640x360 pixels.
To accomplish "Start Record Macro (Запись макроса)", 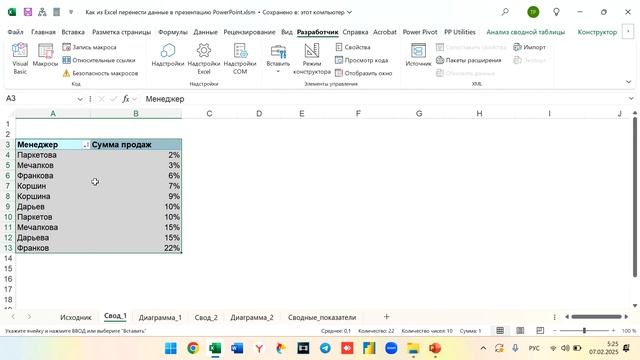I will tap(89, 47).
